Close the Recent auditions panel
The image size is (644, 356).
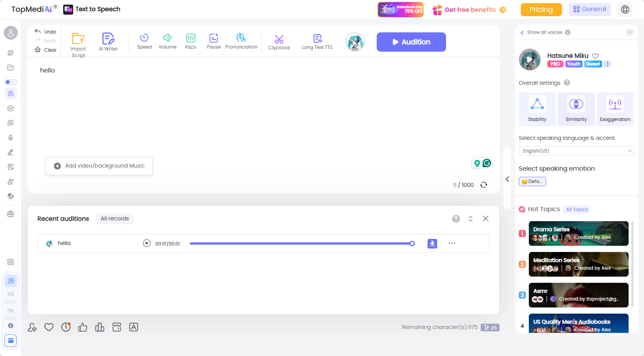[486, 218]
